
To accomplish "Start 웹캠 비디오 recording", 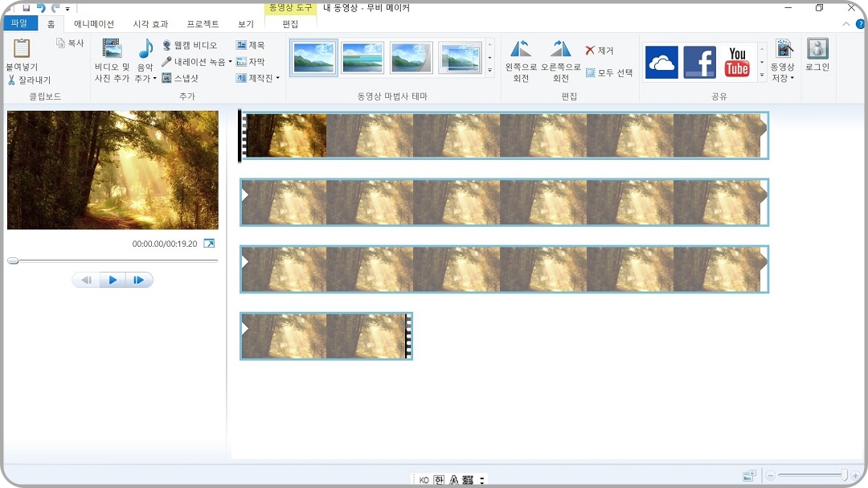I will [190, 45].
